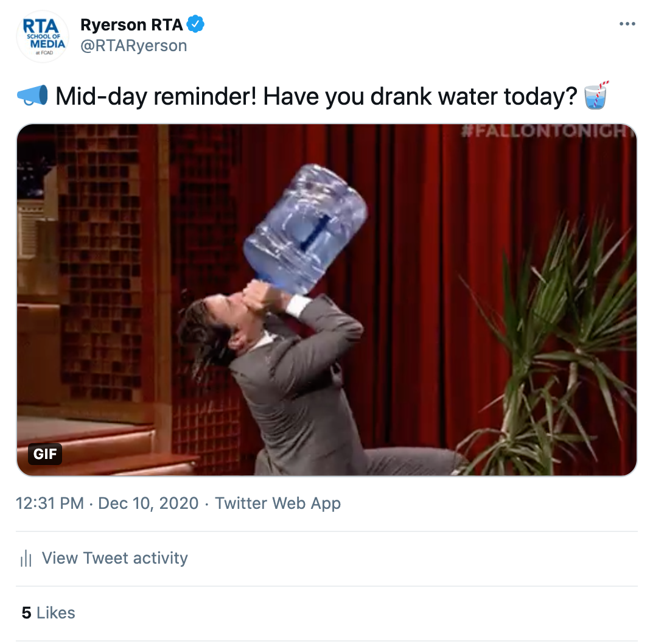The height and width of the screenshot is (644, 650).
Task: Open the RTA School of Media profile avatar
Action: pyautogui.click(x=41, y=36)
